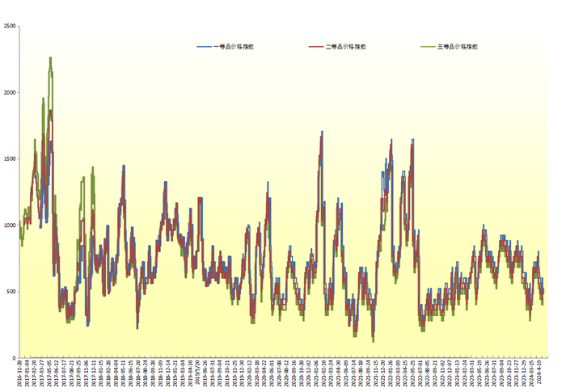Click the 2024-03-15 date label
This screenshot has height=392, width=566.
point(532,373)
